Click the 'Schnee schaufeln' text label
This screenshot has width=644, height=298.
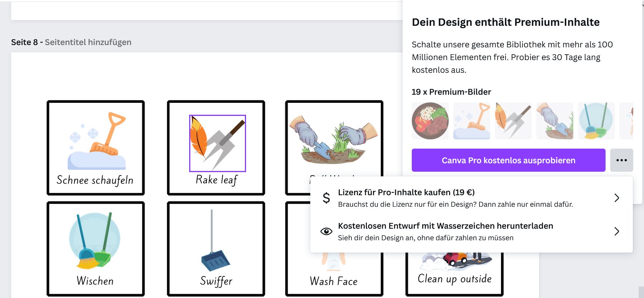click(x=95, y=180)
